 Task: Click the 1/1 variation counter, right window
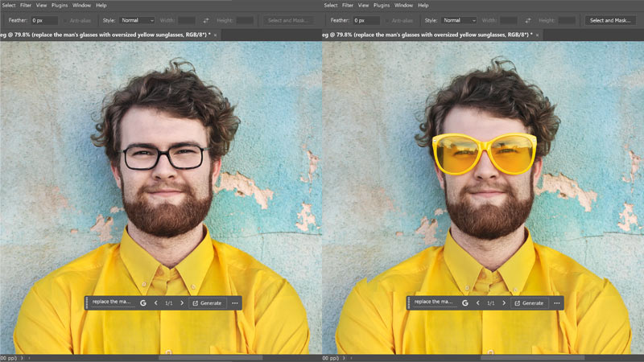click(491, 303)
